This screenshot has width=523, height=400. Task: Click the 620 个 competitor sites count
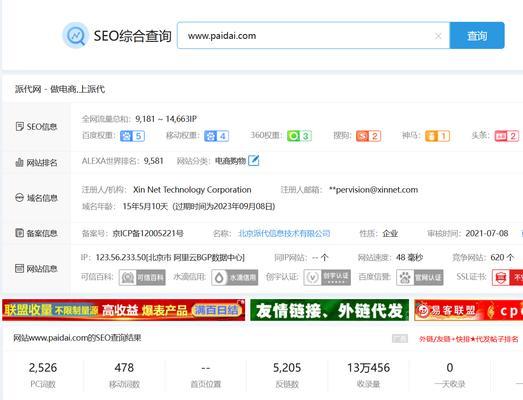pyautogui.click(x=502, y=257)
